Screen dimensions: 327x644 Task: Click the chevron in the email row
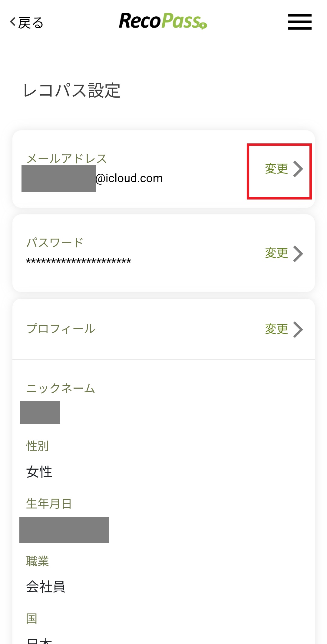pyautogui.click(x=298, y=169)
